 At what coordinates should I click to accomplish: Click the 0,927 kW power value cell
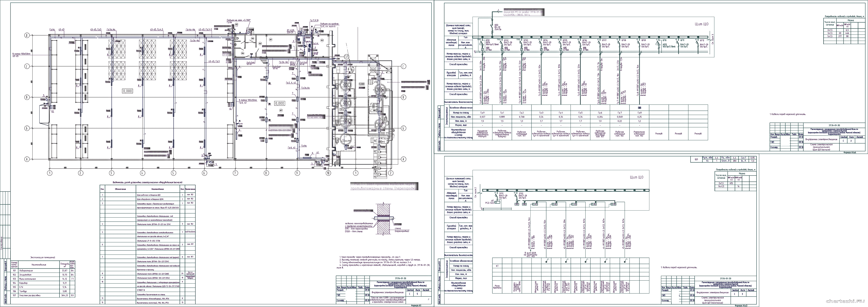click(482, 117)
